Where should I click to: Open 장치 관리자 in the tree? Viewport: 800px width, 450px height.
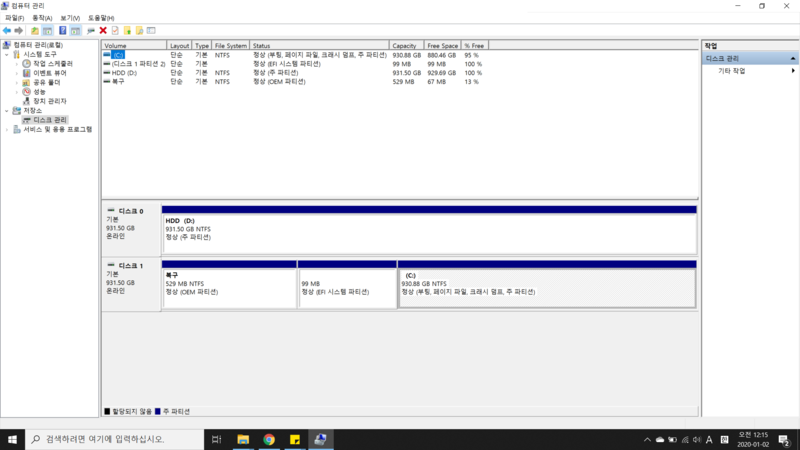pos(49,101)
